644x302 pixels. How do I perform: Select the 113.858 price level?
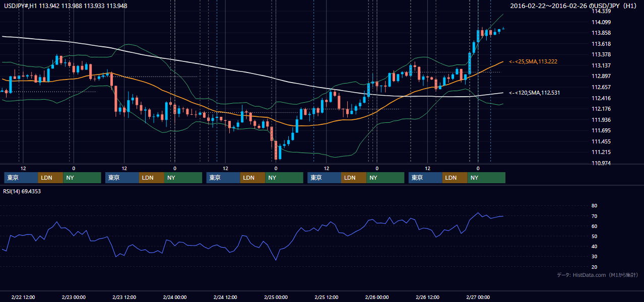coord(601,33)
